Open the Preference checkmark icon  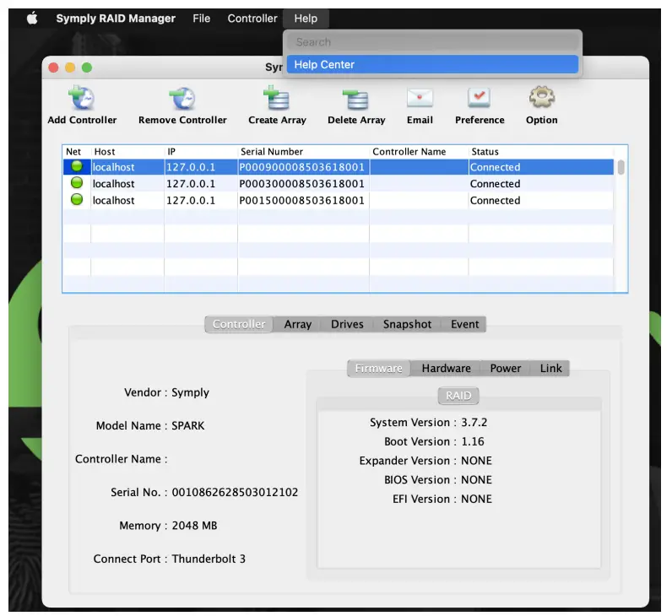pos(480,97)
